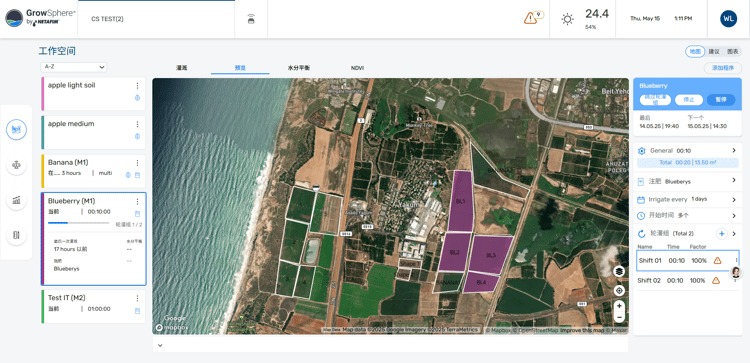Open three-dot menu on apple medium card
Screen dimensions: 750x363
tap(137, 124)
